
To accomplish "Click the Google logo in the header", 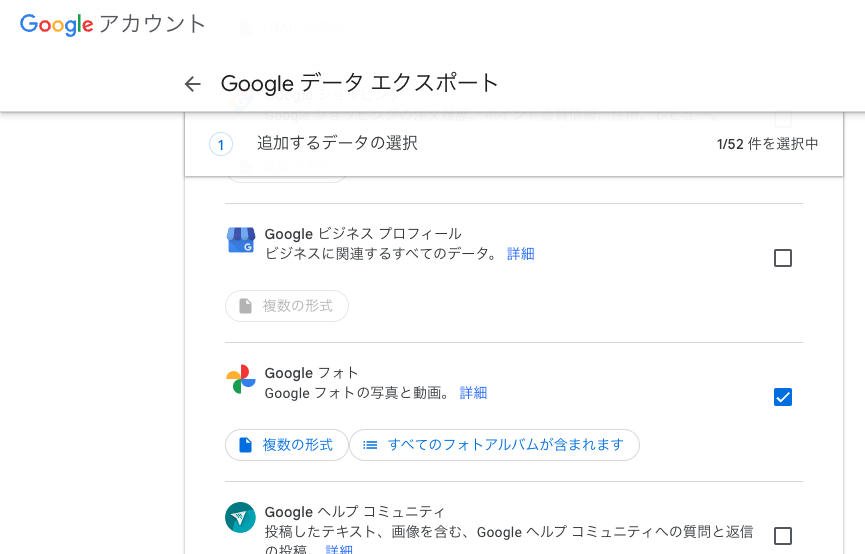I will tap(56, 25).
